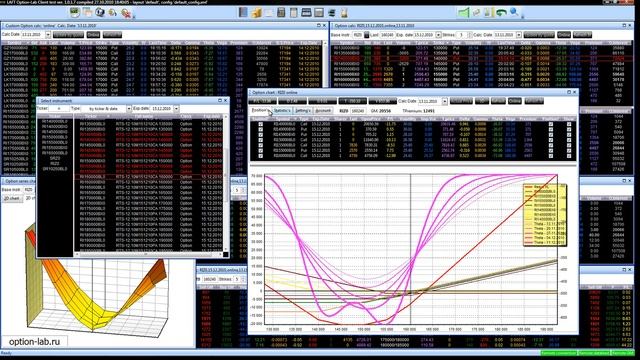This screenshot has width=640, height=360.
Task: Toggle rightmost checkbox of RI140000BL0 Call row
Action: click(569, 124)
